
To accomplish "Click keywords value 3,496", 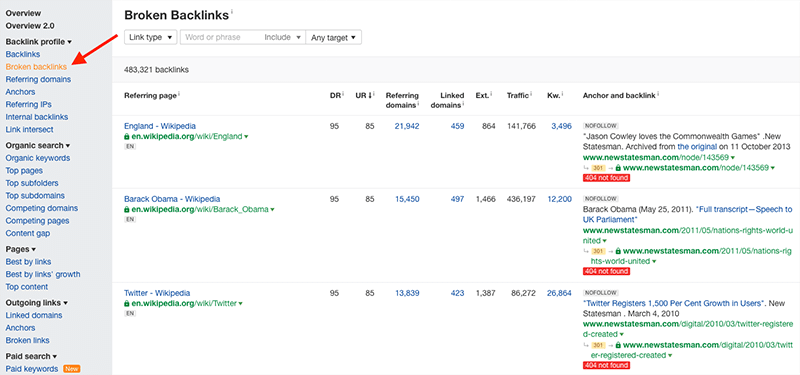I will pyautogui.click(x=561, y=126).
